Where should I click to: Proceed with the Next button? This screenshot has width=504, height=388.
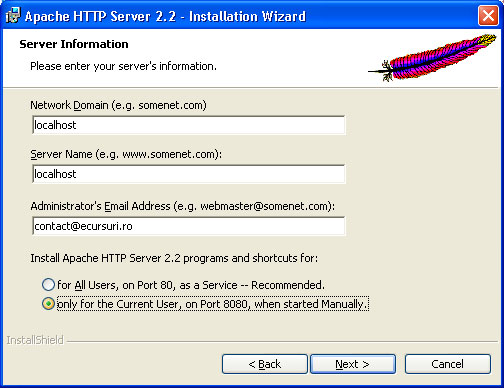[x=353, y=364]
